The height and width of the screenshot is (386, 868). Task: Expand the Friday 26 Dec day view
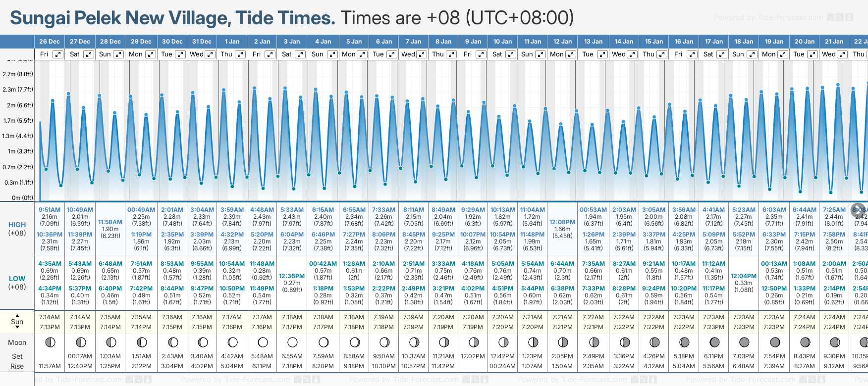[58, 54]
